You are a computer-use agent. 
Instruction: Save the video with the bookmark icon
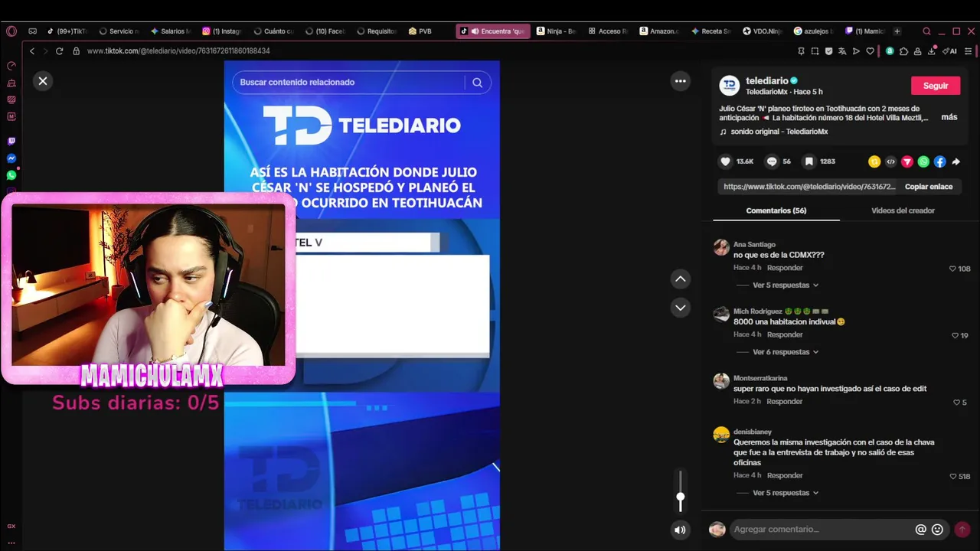(808, 161)
